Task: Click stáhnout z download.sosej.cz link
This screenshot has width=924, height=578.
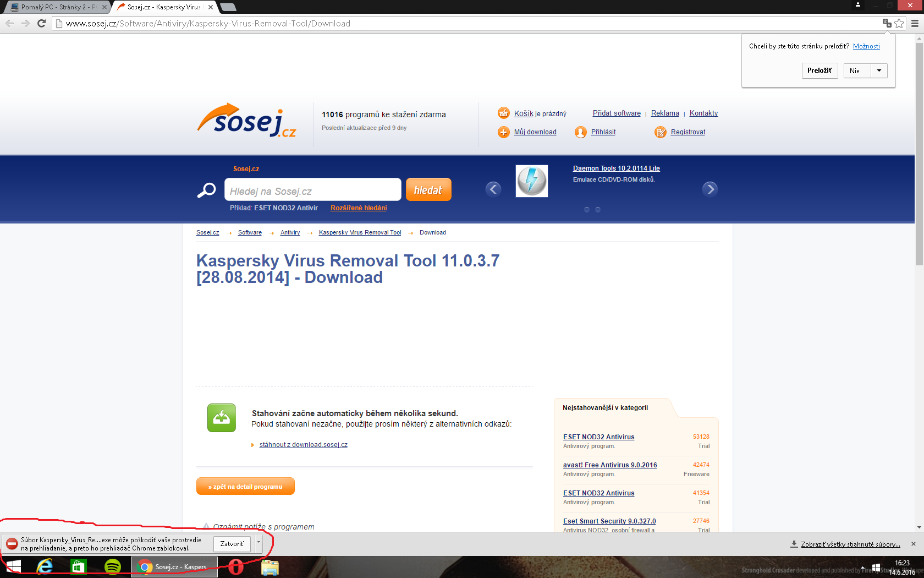Action: click(x=304, y=445)
